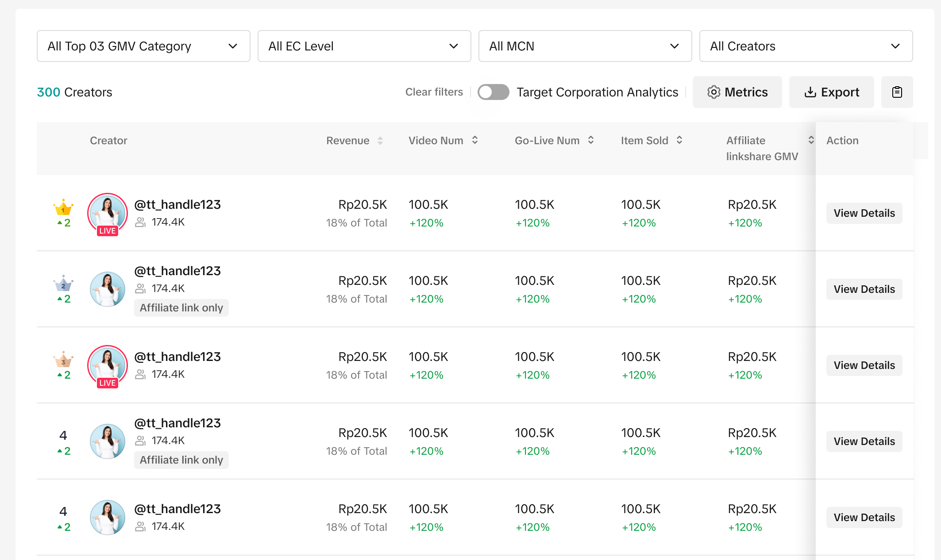Toggle Target Corporation Analytics switch

[x=493, y=92]
